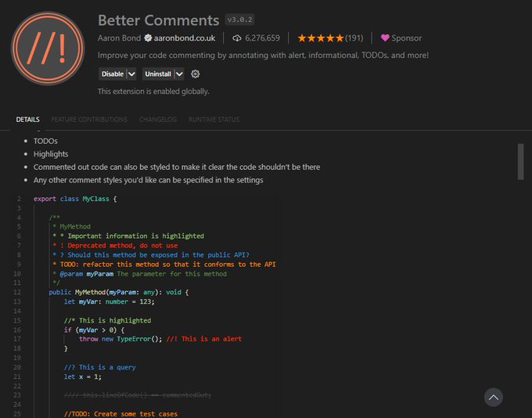
Task: Expand the Disable dropdown arrow
Action: point(131,74)
